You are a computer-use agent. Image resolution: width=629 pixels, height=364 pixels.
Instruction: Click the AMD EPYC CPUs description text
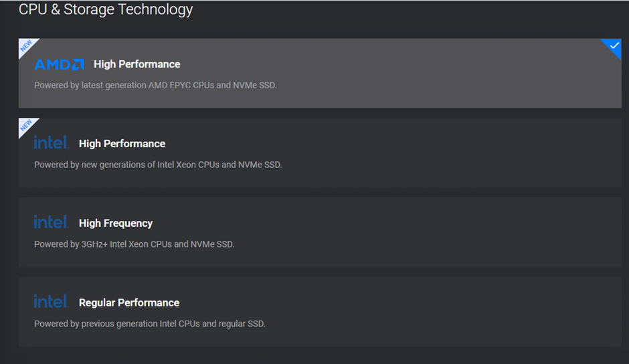(x=155, y=86)
